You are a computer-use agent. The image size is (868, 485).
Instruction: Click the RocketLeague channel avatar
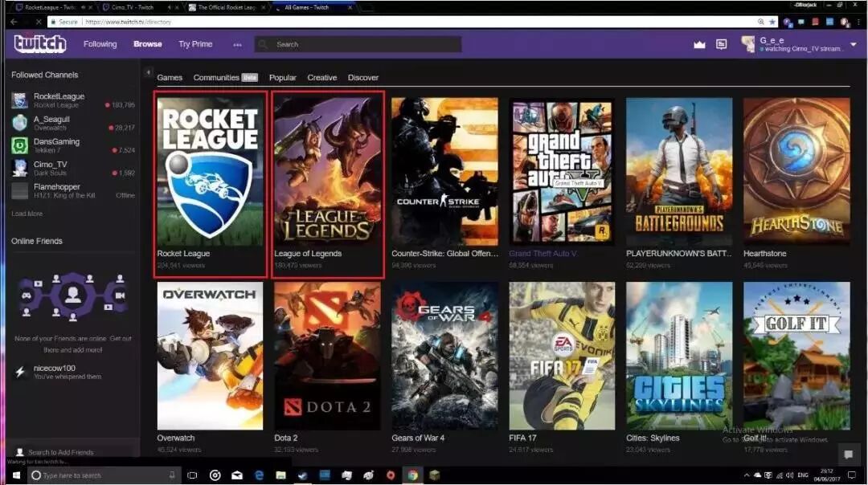[x=20, y=100]
